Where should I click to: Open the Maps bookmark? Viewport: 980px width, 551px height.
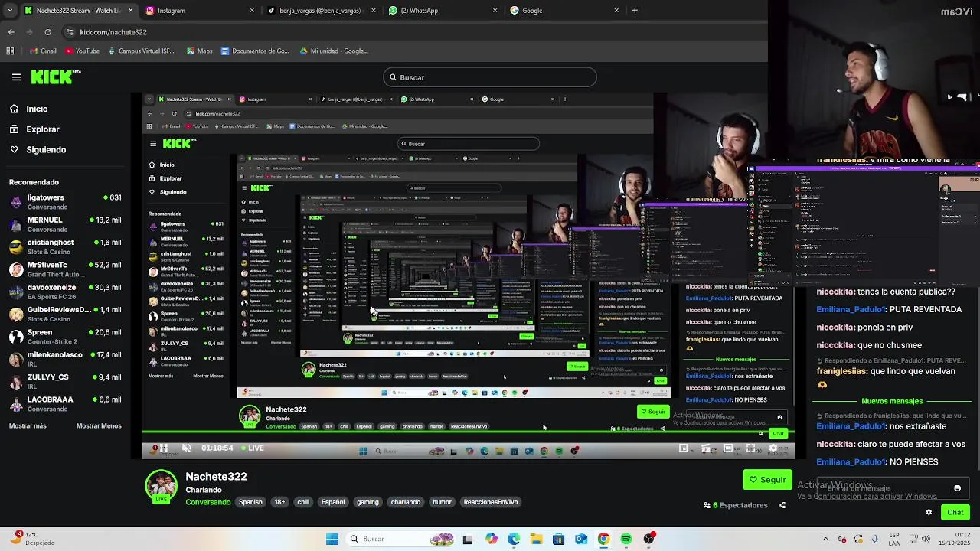[199, 51]
